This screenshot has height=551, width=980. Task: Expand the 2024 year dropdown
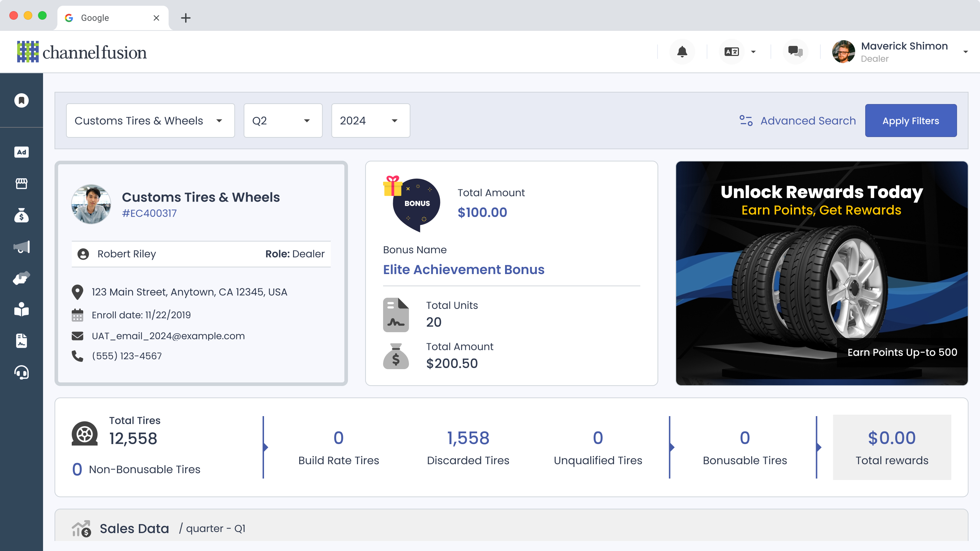tap(370, 121)
